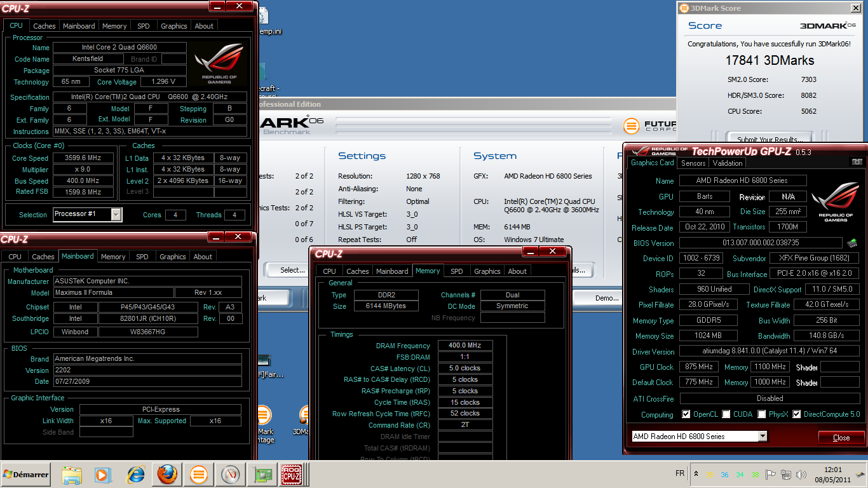Toggle the OpenCL checkbox

[x=686, y=414]
